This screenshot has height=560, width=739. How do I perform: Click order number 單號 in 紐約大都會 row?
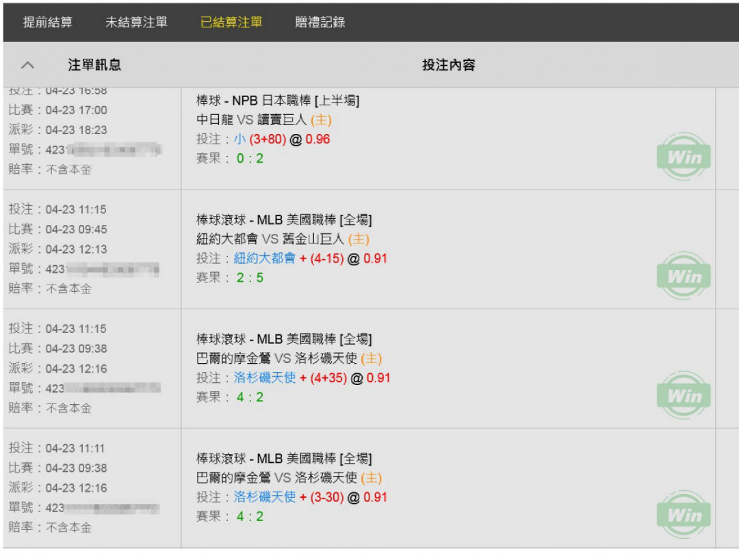point(84,269)
